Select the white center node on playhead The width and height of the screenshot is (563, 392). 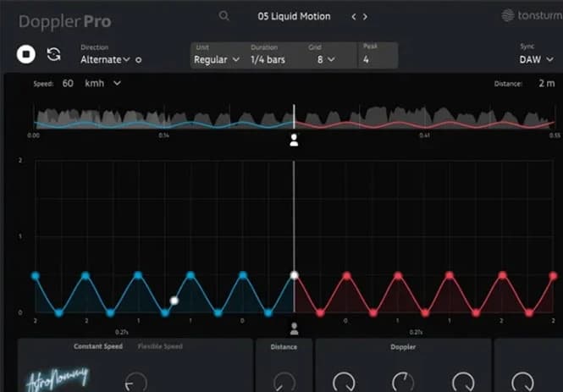[x=294, y=275]
